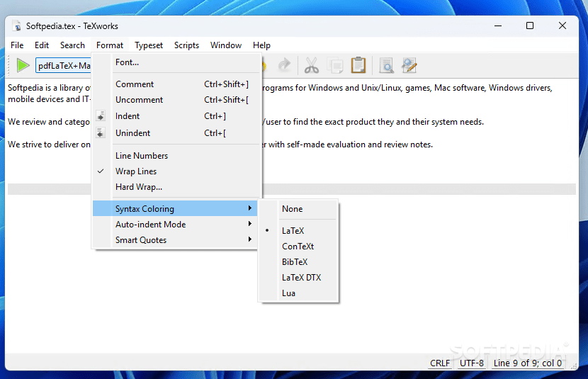Click the Redo arrow icon in toolbar
Image resolution: width=588 pixels, height=379 pixels.
click(x=284, y=66)
